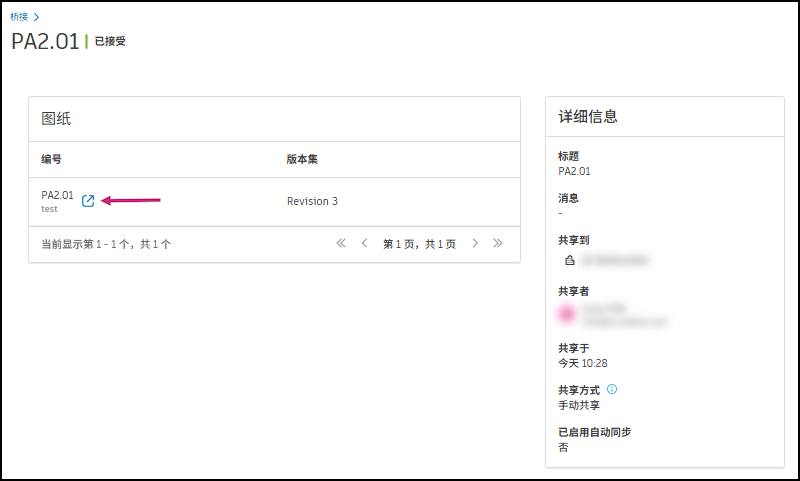This screenshot has height=481, width=800.
Task: Click the sharer's pink avatar
Action: tap(566, 314)
